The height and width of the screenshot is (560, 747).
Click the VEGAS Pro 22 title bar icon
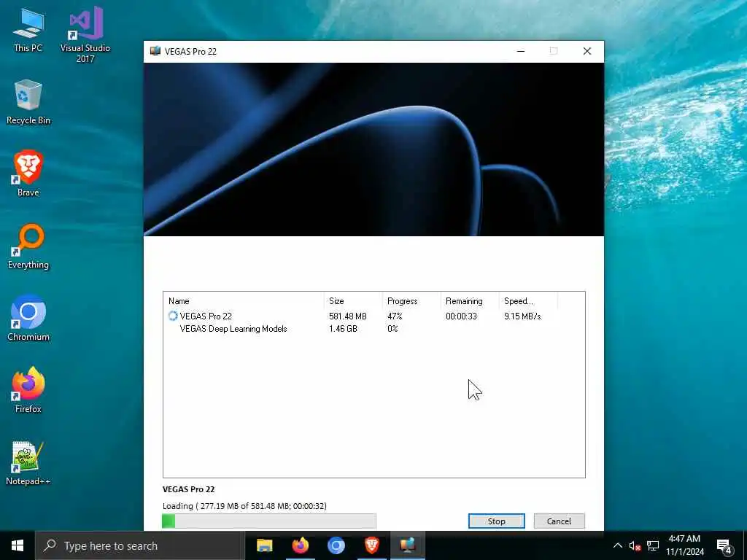[x=155, y=51]
